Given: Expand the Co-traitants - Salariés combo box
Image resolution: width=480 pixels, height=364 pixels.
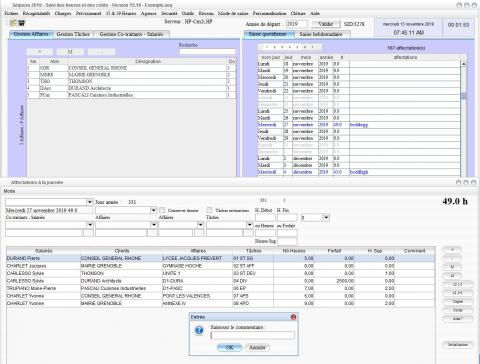Looking at the screenshot, I should (90, 225).
